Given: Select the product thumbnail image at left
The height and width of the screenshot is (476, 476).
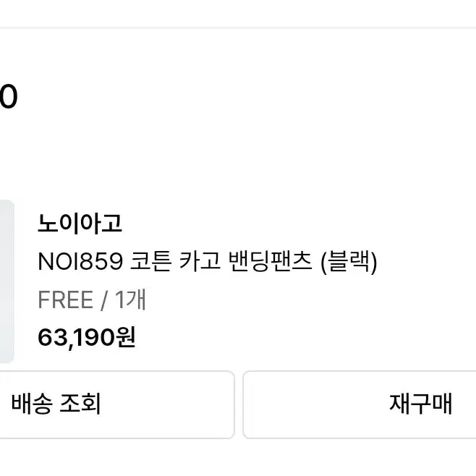Looking at the screenshot, I should (x=7, y=281).
